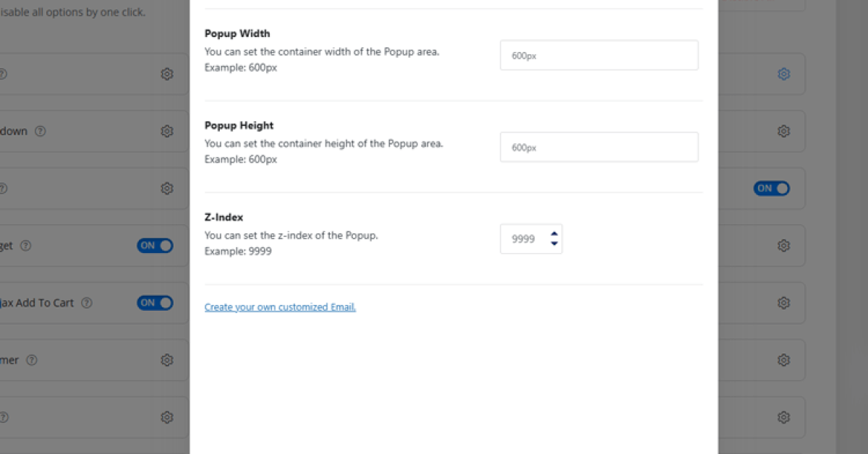Viewport: 868px width, 454px height.
Task: Open help icon next to the customer label
Action: tap(33, 360)
